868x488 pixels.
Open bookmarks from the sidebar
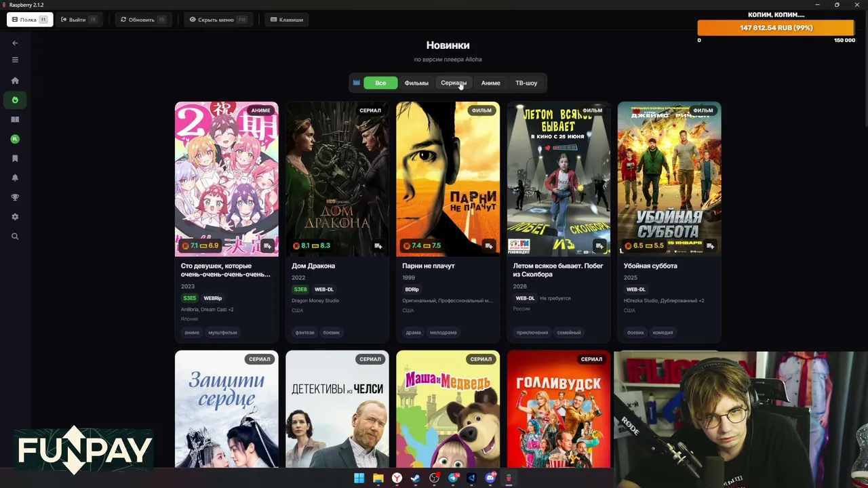tap(15, 159)
